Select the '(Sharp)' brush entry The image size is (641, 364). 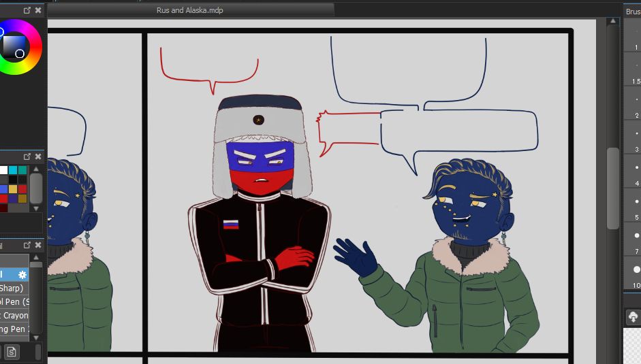point(14,288)
